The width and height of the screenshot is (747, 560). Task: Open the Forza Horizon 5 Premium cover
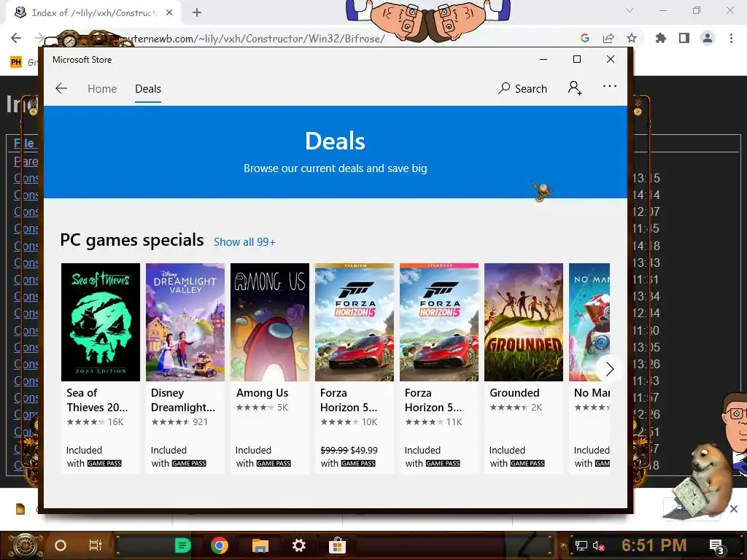(x=355, y=322)
